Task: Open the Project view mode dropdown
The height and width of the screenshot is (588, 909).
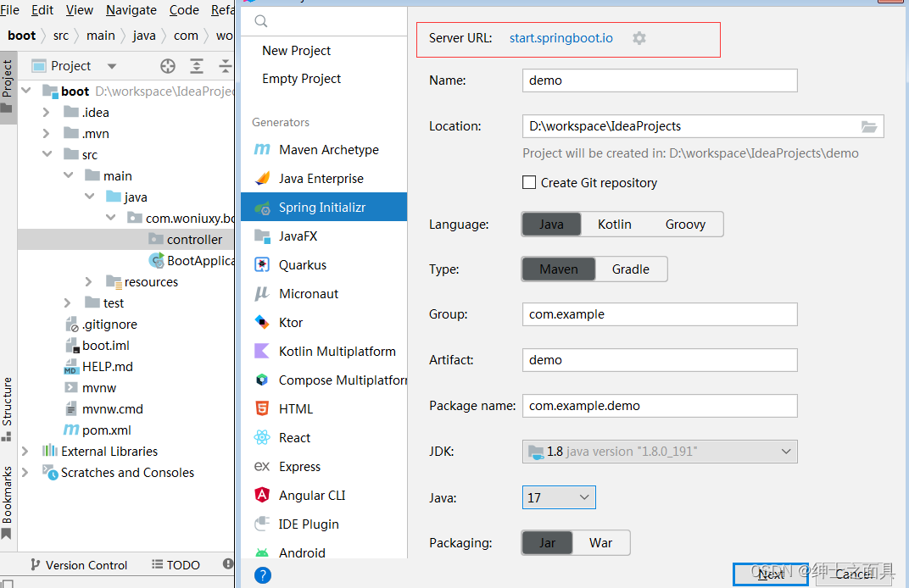Action: [112, 66]
